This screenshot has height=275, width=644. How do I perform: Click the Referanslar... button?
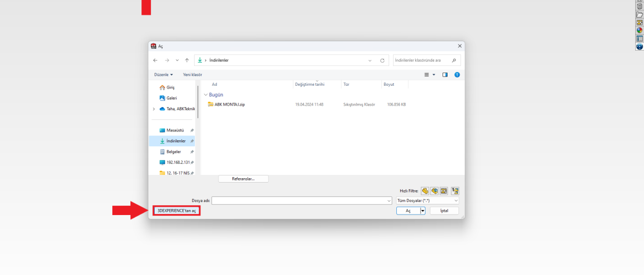243,179
